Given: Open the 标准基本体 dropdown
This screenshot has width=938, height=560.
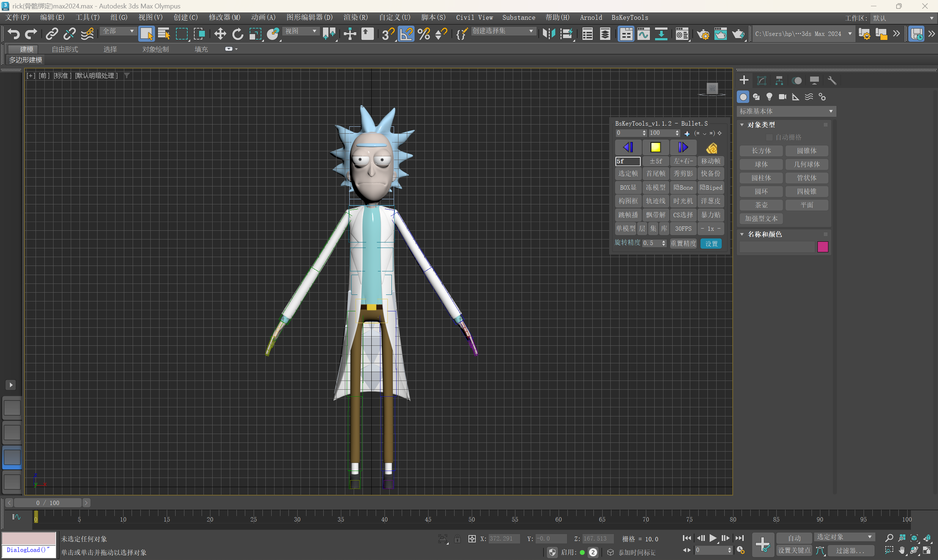Looking at the screenshot, I should click(786, 111).
